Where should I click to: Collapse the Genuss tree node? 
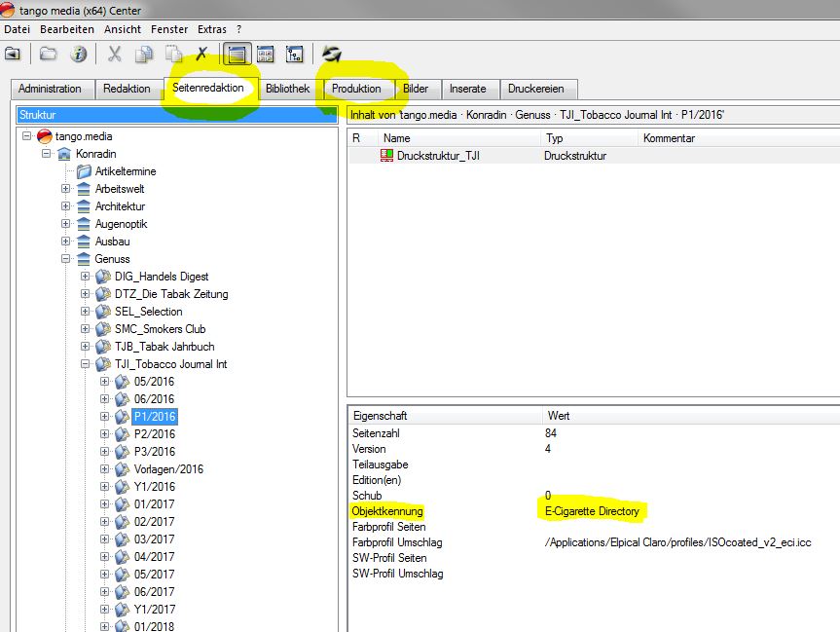tap(66, 259)
